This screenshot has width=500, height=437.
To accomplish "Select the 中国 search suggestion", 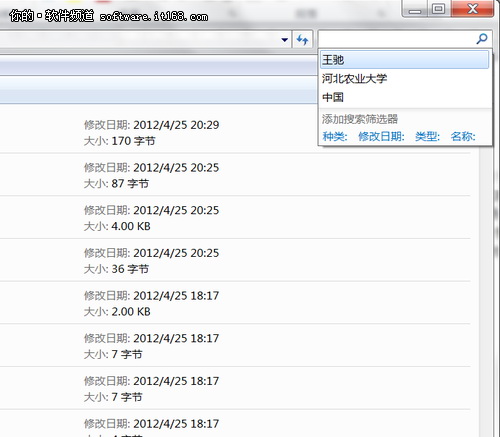I will (404, 97).
